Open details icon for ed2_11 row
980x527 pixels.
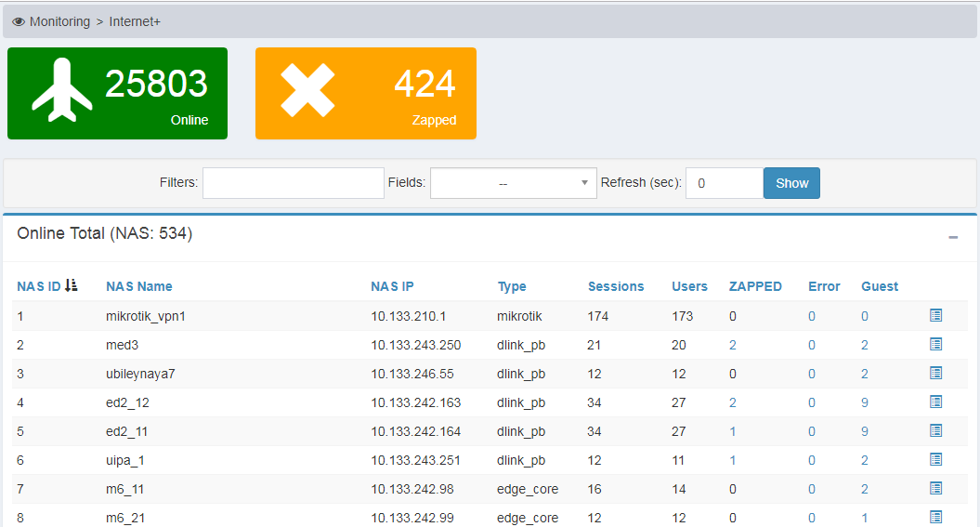[x=935, y=431]
